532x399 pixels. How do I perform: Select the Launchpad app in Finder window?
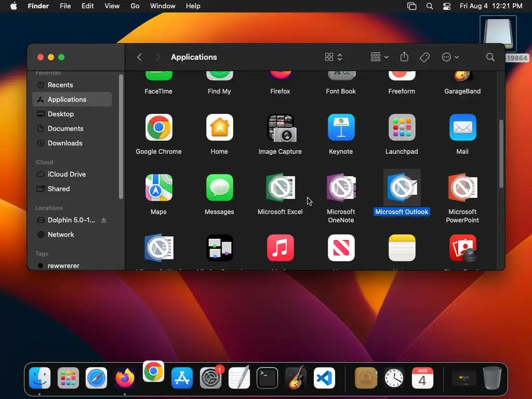[x=402, y=127]
